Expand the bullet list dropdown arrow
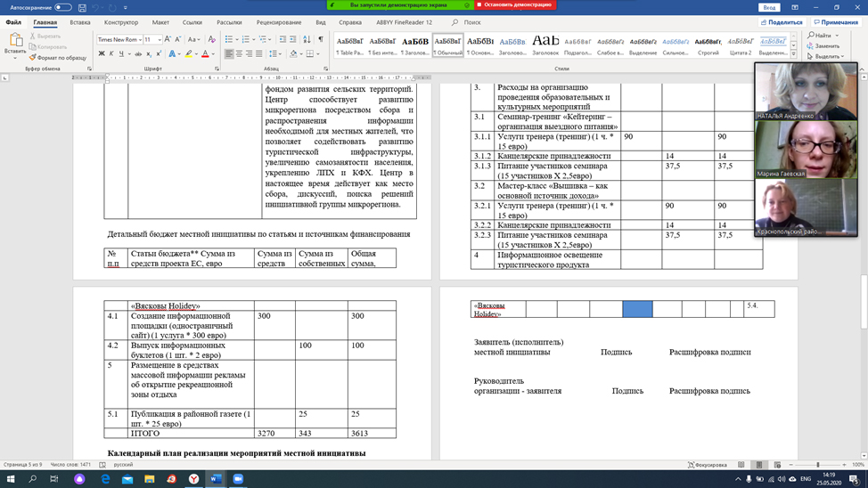Viewport: 868px width, 488px height. (x=236, y=39)
